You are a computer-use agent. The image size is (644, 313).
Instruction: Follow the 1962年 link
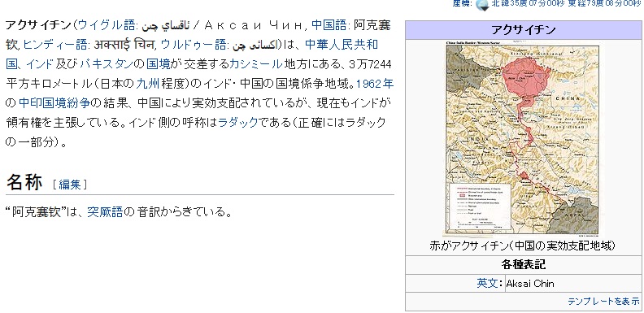[x=375, y=84]
